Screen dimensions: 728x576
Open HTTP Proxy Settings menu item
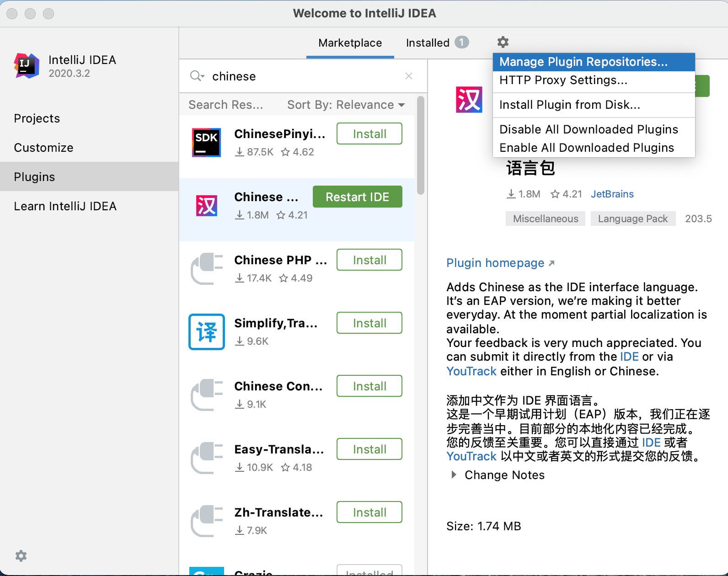pos(594,80)
